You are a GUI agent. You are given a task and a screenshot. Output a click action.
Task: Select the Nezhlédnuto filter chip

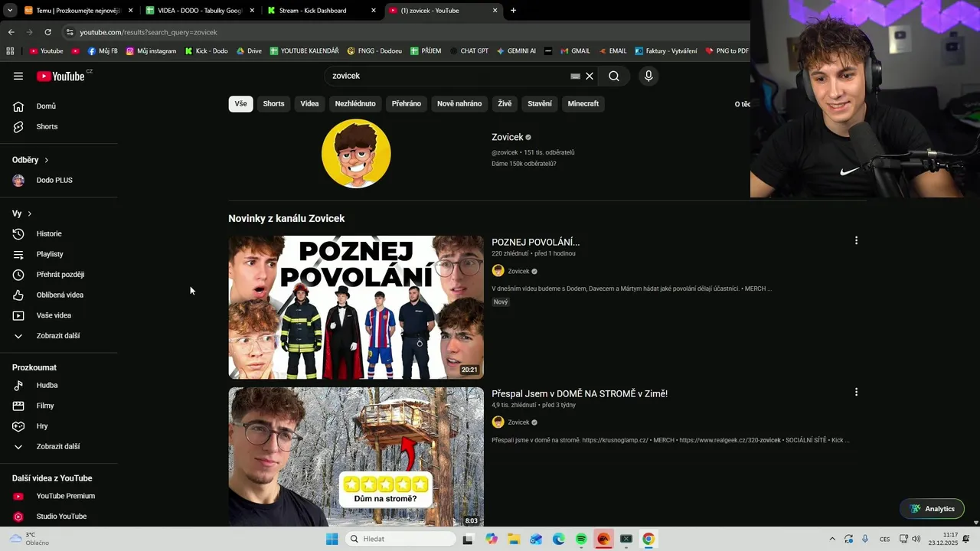click(355, 103)
